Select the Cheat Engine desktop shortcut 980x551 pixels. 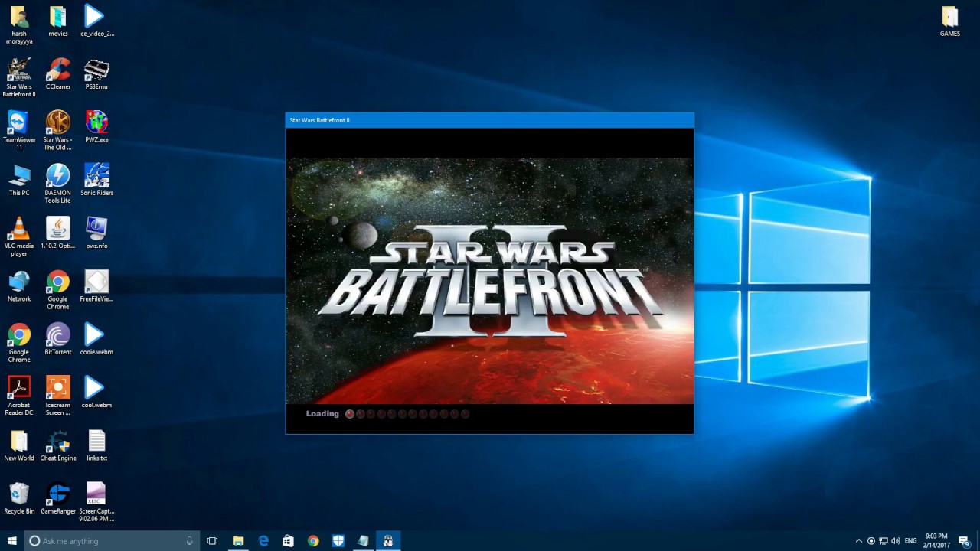(x=58, y=445)
